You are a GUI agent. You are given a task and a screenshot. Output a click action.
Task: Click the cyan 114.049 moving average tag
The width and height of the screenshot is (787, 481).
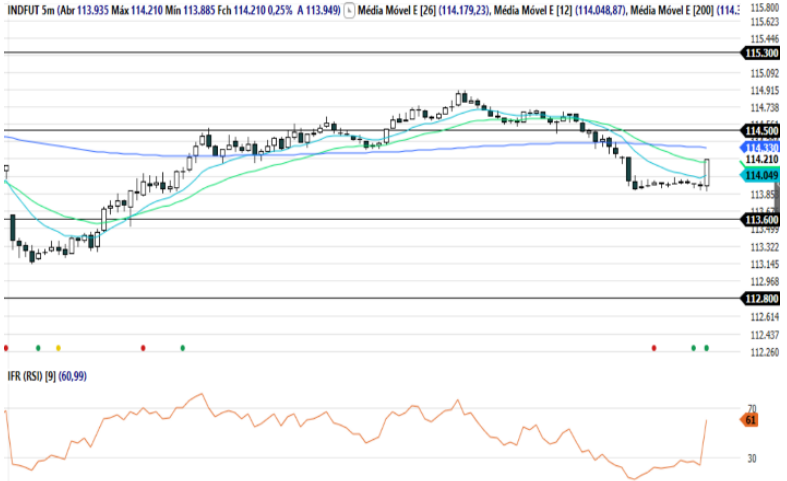pos(762,175)
